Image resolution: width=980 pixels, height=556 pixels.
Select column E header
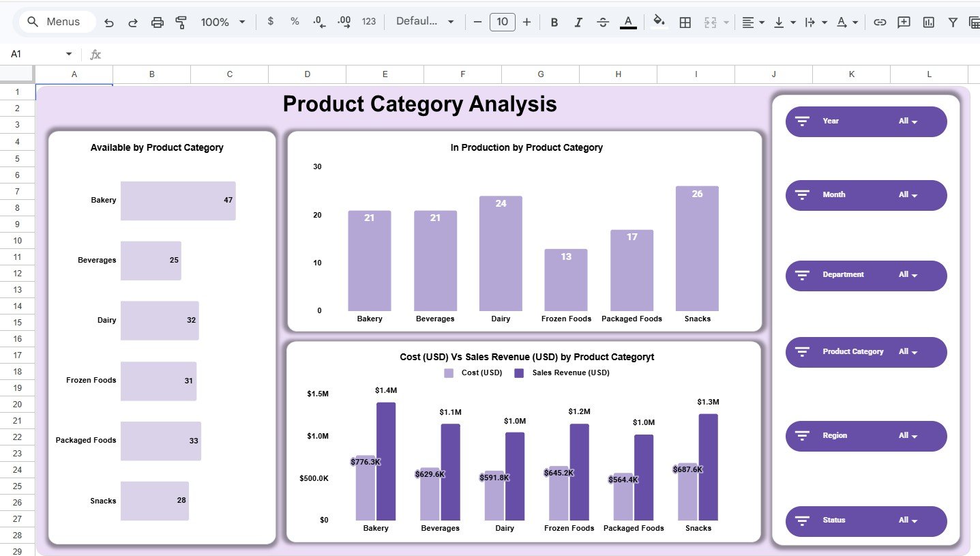[385, 74]
